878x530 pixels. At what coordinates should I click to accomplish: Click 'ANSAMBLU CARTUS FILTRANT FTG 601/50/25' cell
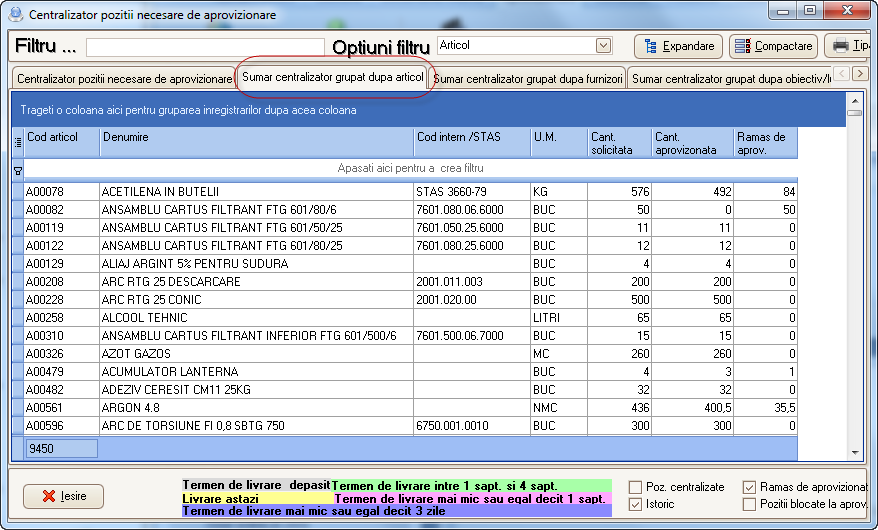click(256, 228)
